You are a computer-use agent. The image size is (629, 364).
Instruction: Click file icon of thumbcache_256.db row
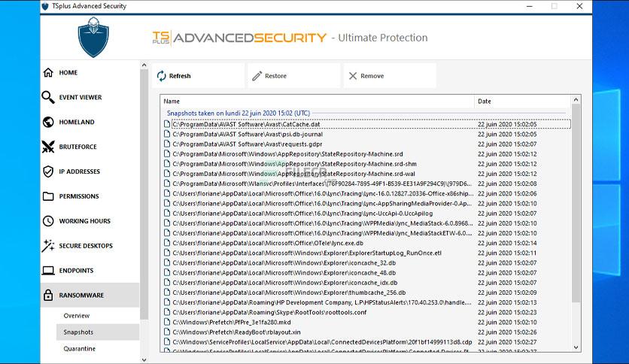(x=167, y=293)
